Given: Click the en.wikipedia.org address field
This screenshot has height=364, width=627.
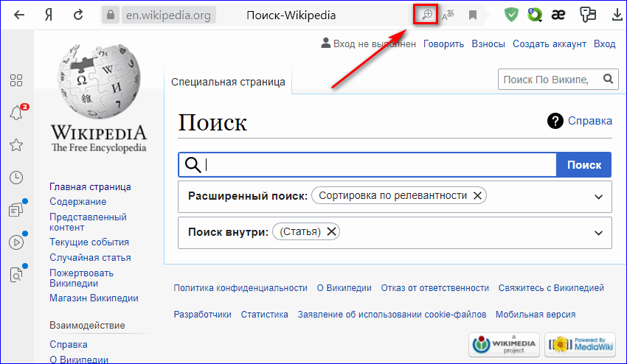Looking at the screenshot, I should click(168, 15).
